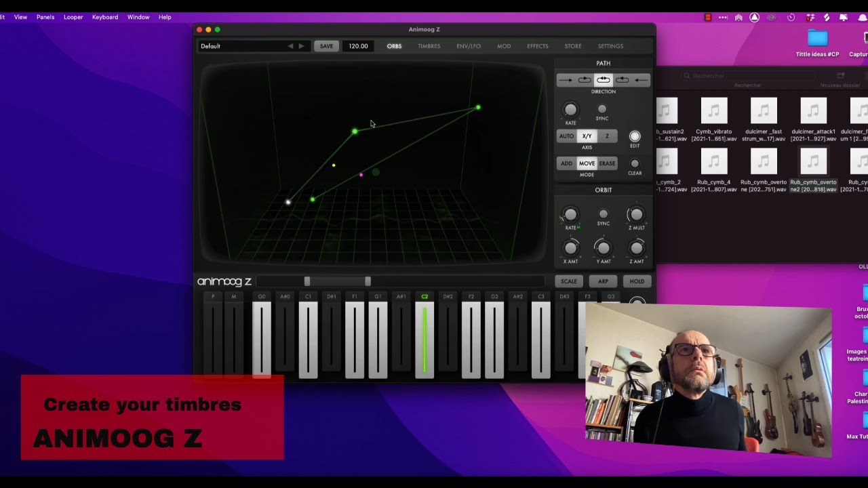Screen dimensions: 868x488
Task: Click the Orbit Z AMT knob
Action: 636,248
